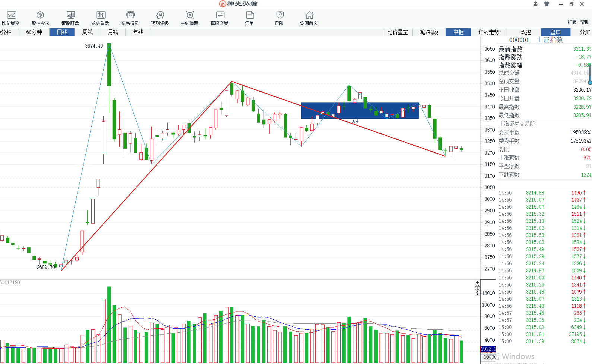Switch to the 年线 yearly tab
Screen dimensions: 592x364
[138, 32]
